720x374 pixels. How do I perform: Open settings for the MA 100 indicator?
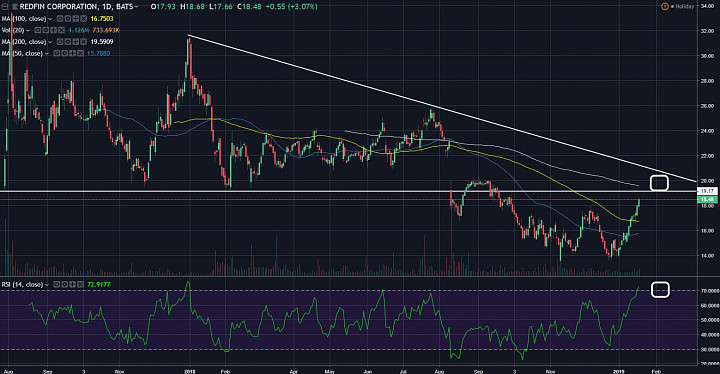pos(68,19)
